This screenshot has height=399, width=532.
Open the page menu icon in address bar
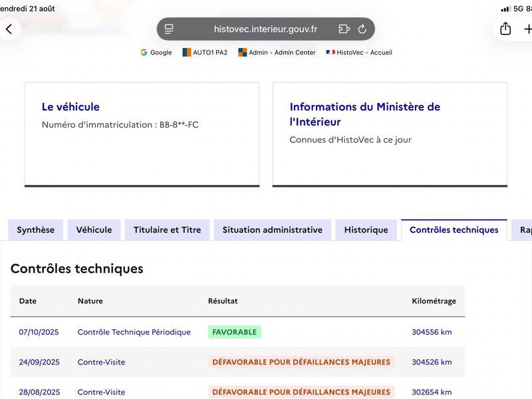(x=169, y=29)
